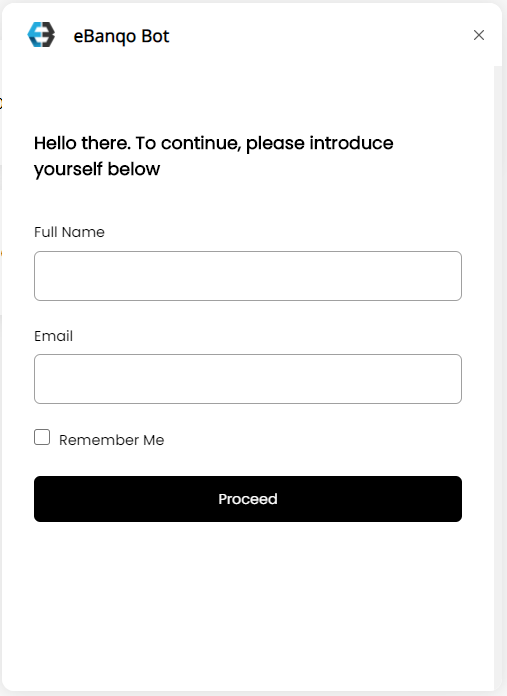The width and height of the screenshot is (507, 696).
Task: Close the eBanqo Bot chat widget
Action: pyautogui.click(x=479, y=35)
